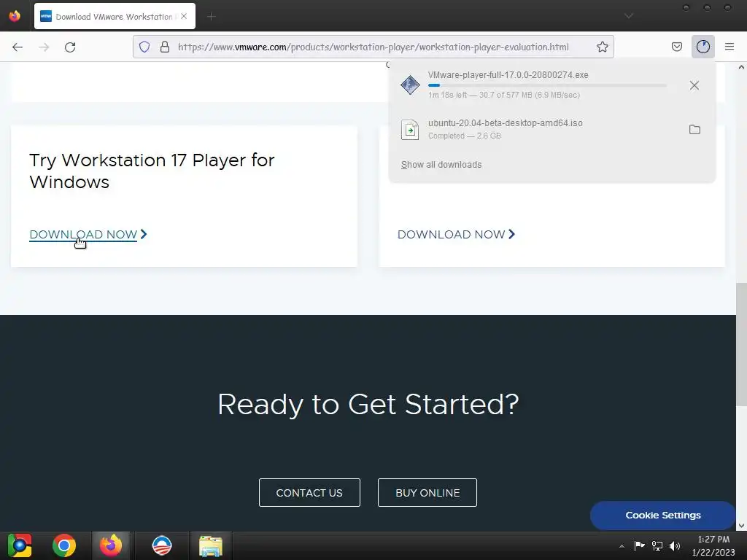Click the taskbar clock and date

pyautogui.click(x=713, y=545)
